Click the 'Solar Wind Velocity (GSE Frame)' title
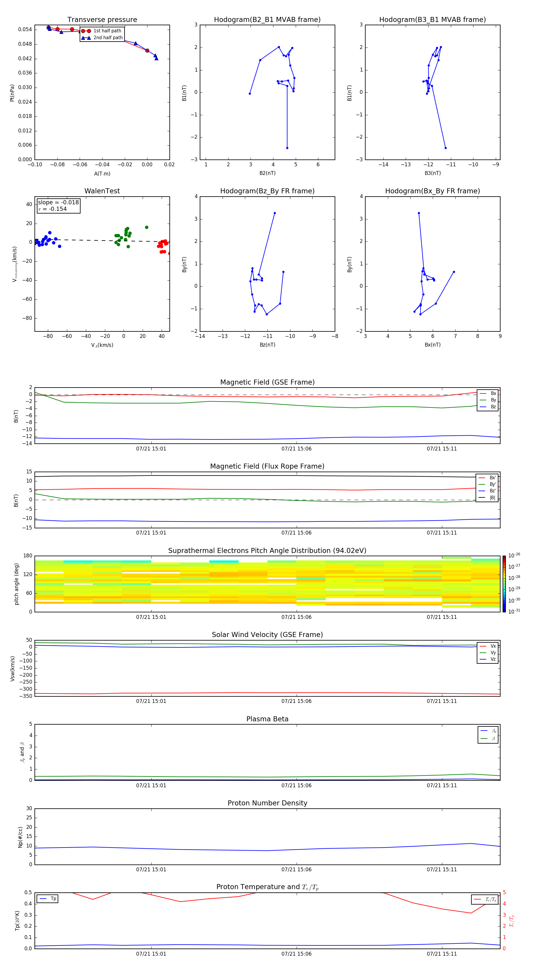Image resolution: width=535 pixels, height=980 pixels. click(x=267, y=635)
